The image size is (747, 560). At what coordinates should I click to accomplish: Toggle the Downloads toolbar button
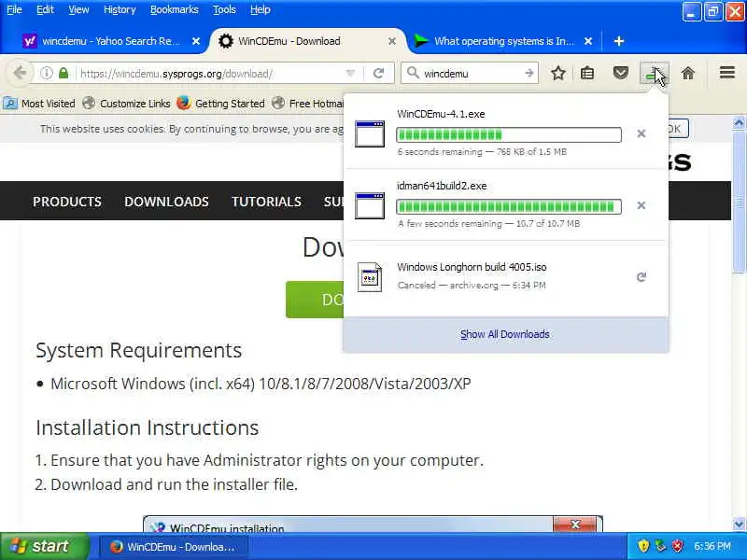click(x=655, y=74)
